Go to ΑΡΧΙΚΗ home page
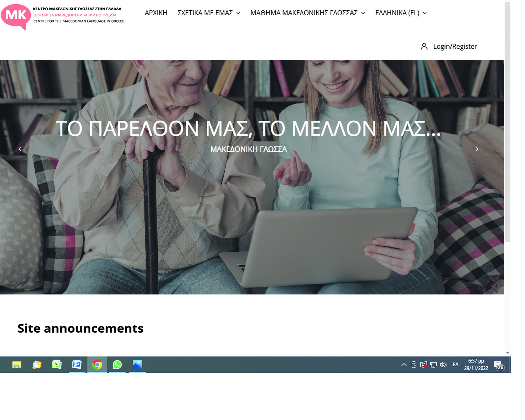Screen dimensions: 525x420 tap(156, 13)
